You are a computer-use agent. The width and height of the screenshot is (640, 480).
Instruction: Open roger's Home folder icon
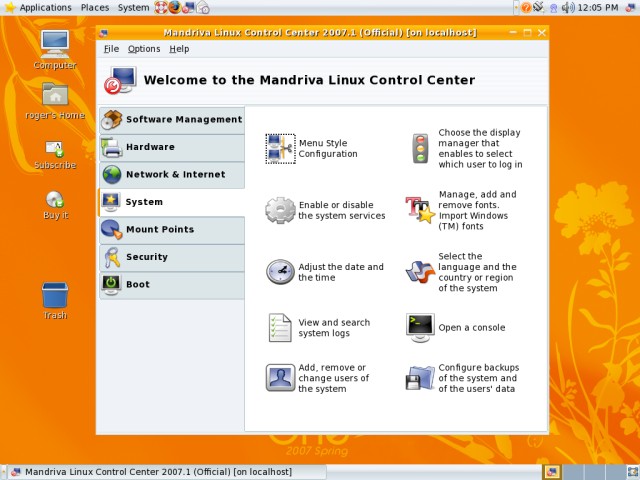coord(55,94)
